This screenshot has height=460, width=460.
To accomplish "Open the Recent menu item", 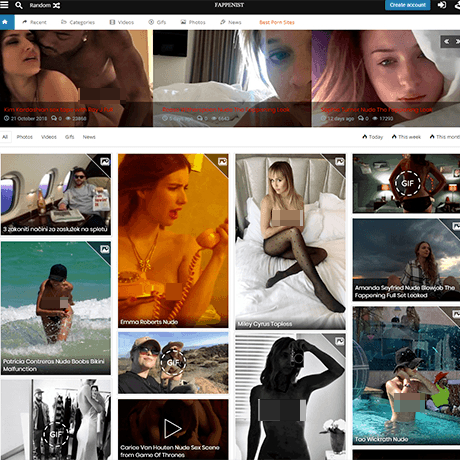I will click(x=34, y=22).
